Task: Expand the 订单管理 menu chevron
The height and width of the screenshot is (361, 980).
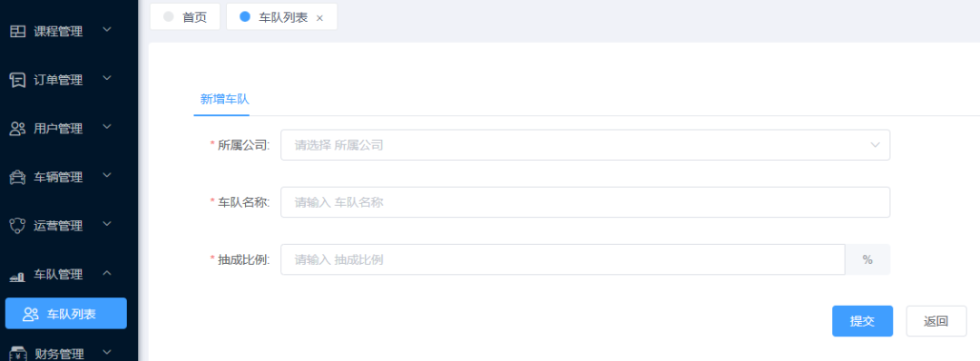Action: [107, 78]
